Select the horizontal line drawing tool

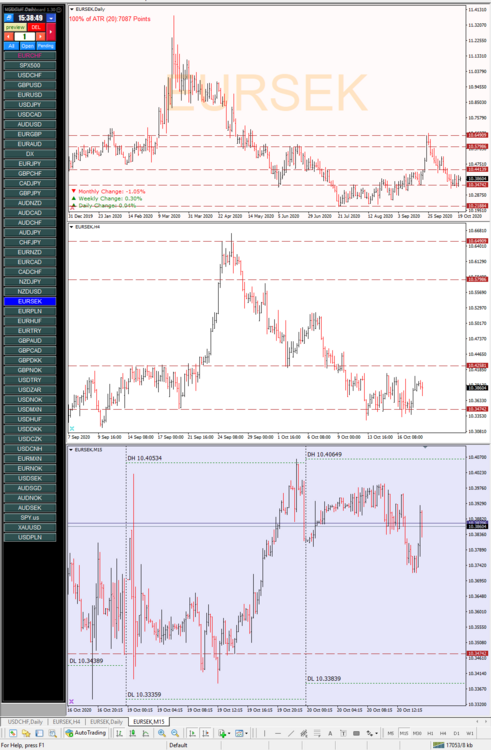278,733
